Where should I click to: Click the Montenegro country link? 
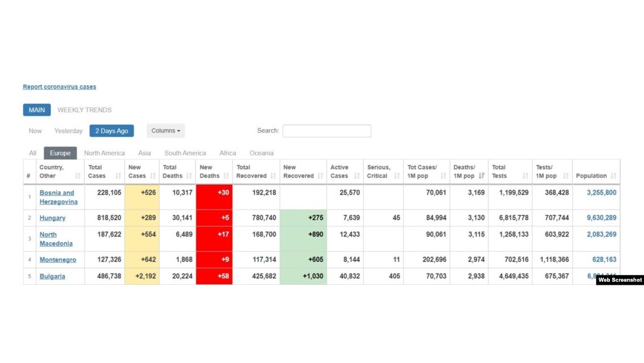pyautogui.click(x=58, y=260)
